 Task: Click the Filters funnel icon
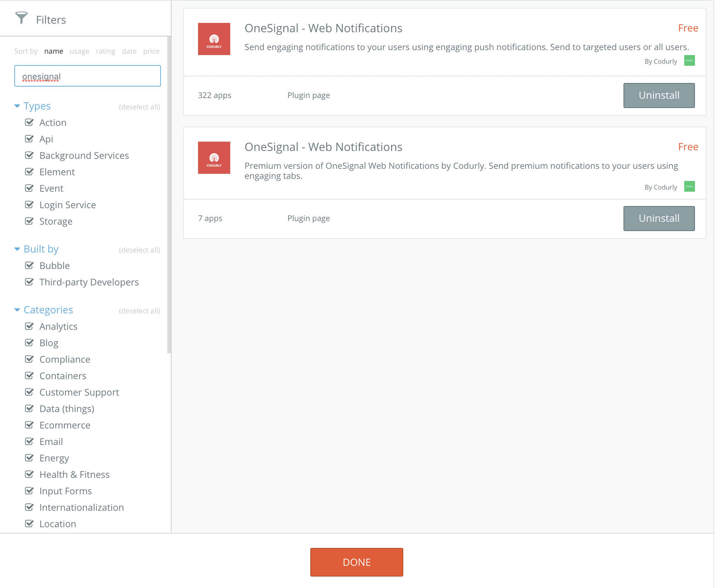(x=21, y=18)
